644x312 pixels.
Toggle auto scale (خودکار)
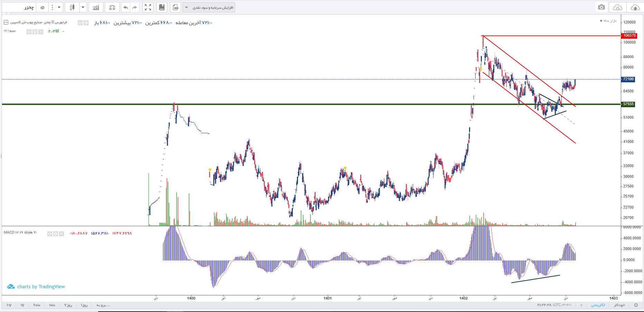[619, 305]
